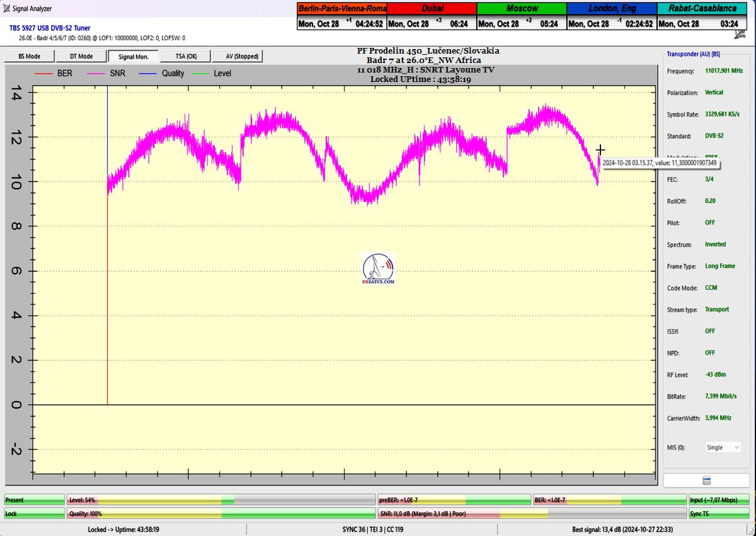Click the list icon button below MIS
756x536 pixels.
point(706,481)
